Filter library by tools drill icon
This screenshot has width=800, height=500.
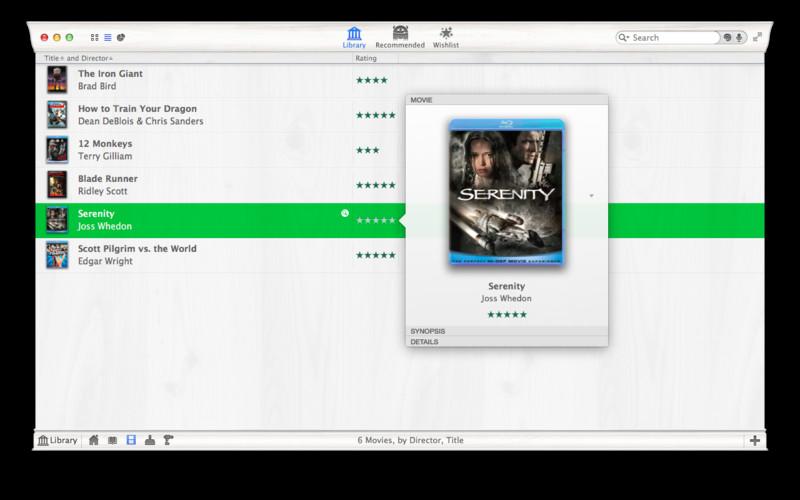168,440
